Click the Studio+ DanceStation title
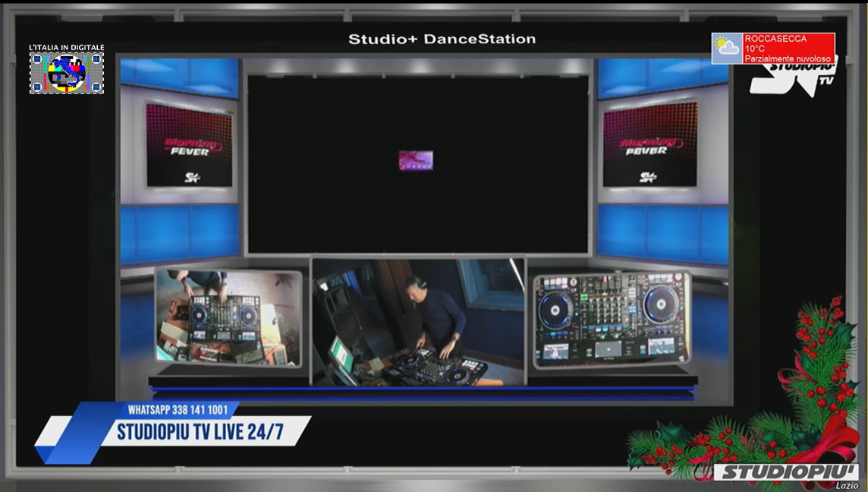The width and height of the screenshot is (868, 492). [442, 39]
